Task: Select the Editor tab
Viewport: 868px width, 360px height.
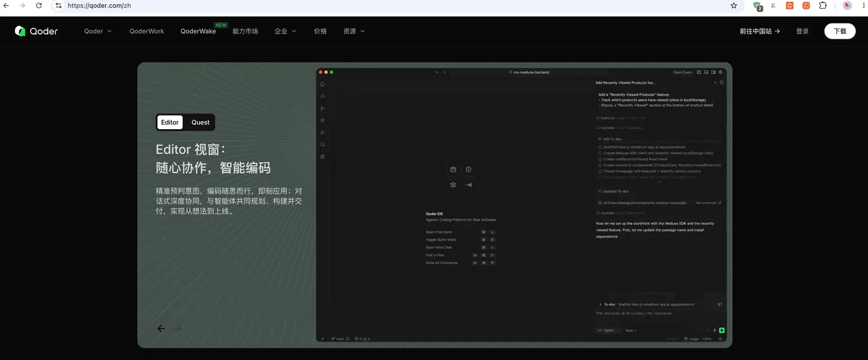Action: [170, 122]
